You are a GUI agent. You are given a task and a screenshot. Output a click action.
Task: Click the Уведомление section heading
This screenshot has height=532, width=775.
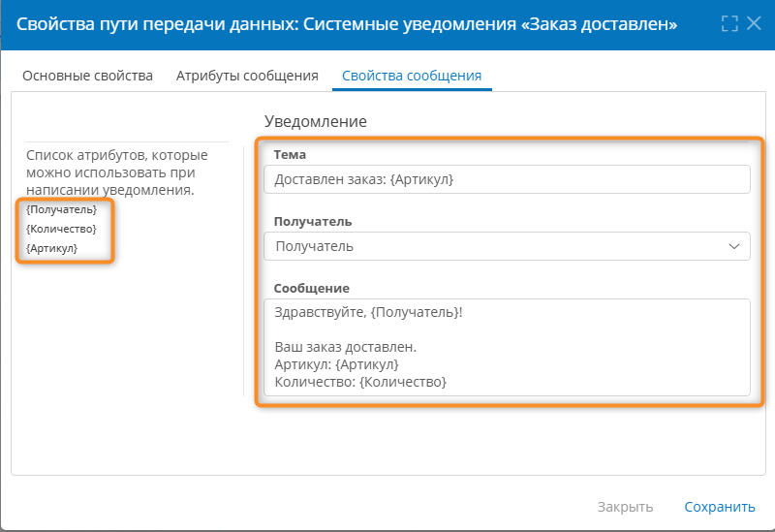pos(316,121)
